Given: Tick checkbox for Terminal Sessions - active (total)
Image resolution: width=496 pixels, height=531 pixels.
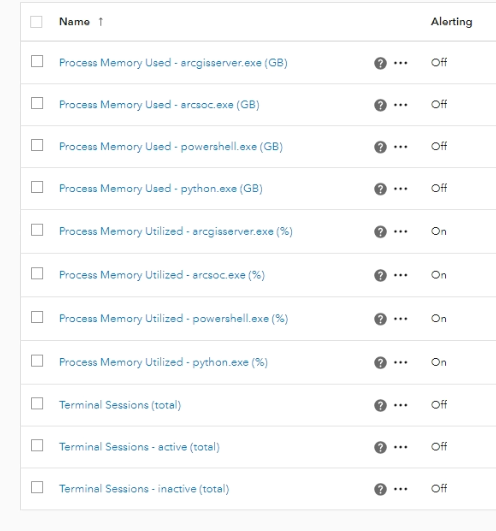Looking at the screenshot, I should (37, 445).
